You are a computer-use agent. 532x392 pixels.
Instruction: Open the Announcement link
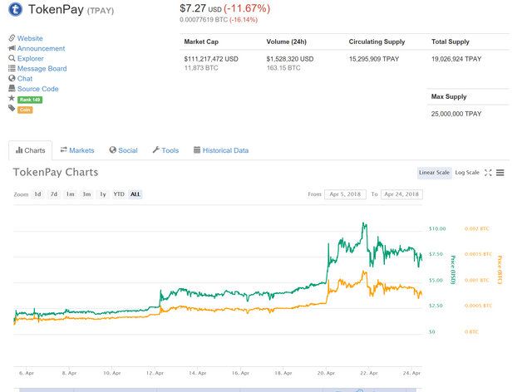(x=41, y=48)
